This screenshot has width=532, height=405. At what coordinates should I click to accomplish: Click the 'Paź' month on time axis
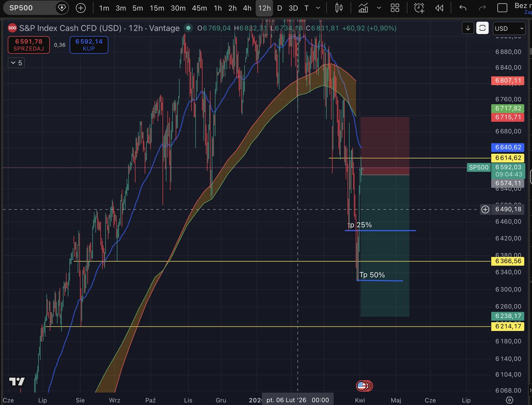(151, 400)
